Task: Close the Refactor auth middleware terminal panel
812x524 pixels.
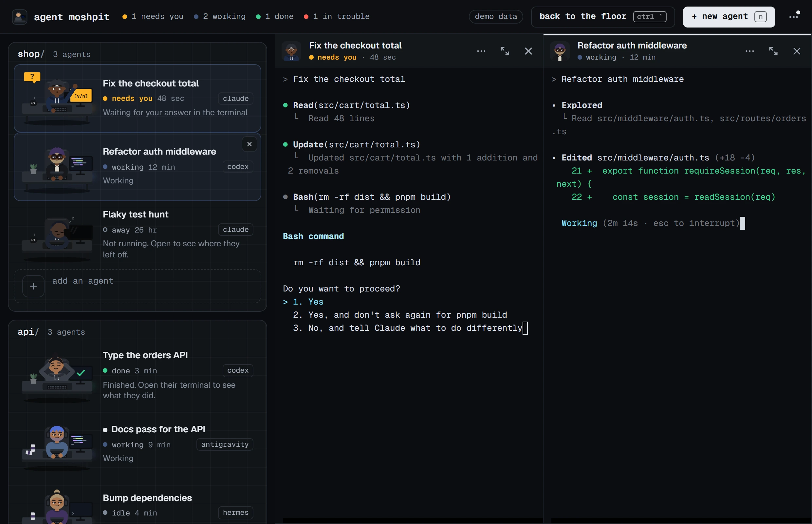Action: (x=797, y=51)
